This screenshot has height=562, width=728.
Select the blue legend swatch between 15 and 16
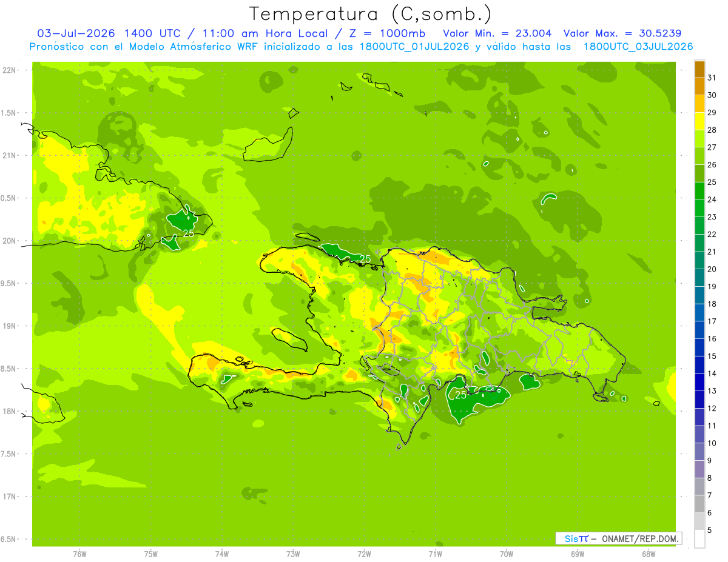pos(699,347)
